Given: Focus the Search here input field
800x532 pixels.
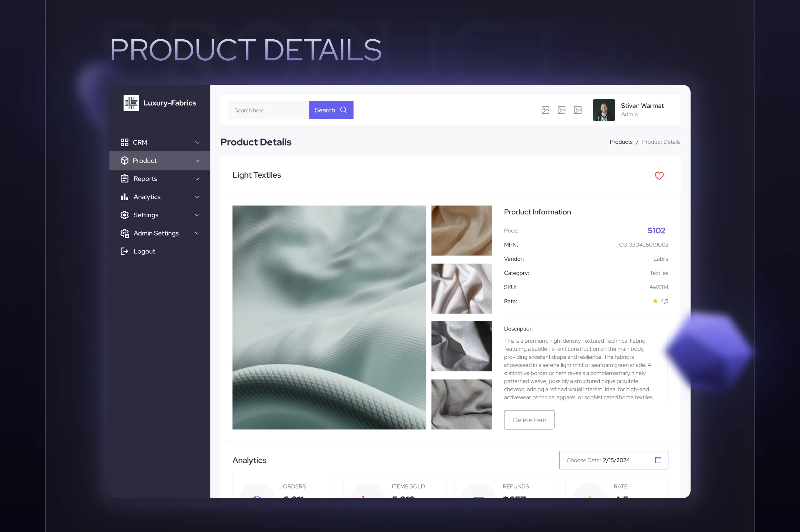Looking at the screenshot, I should (268, 110).
